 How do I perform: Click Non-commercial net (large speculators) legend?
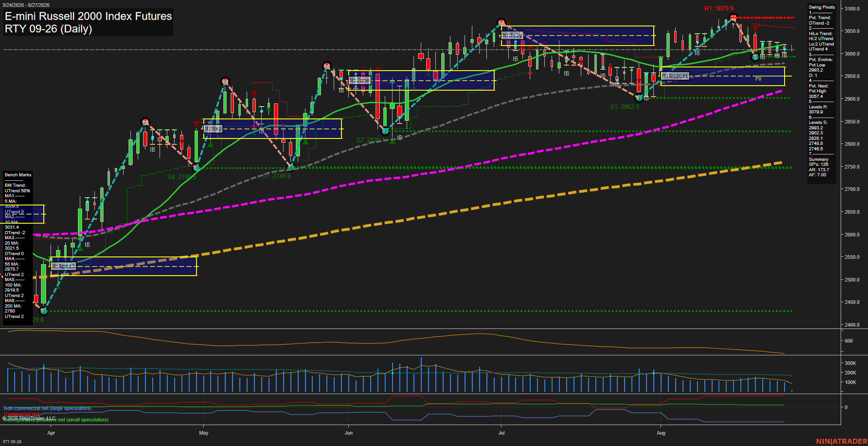tap(47, 408)
